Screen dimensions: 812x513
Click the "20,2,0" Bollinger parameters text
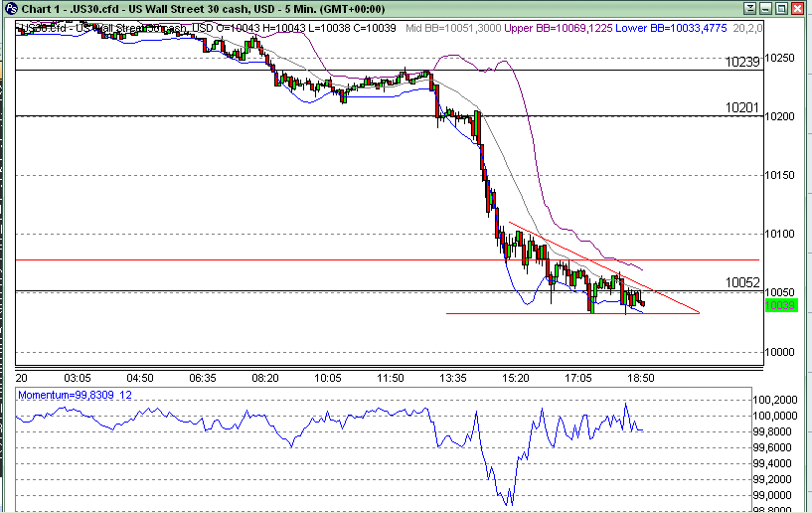[x=747, y=28]
